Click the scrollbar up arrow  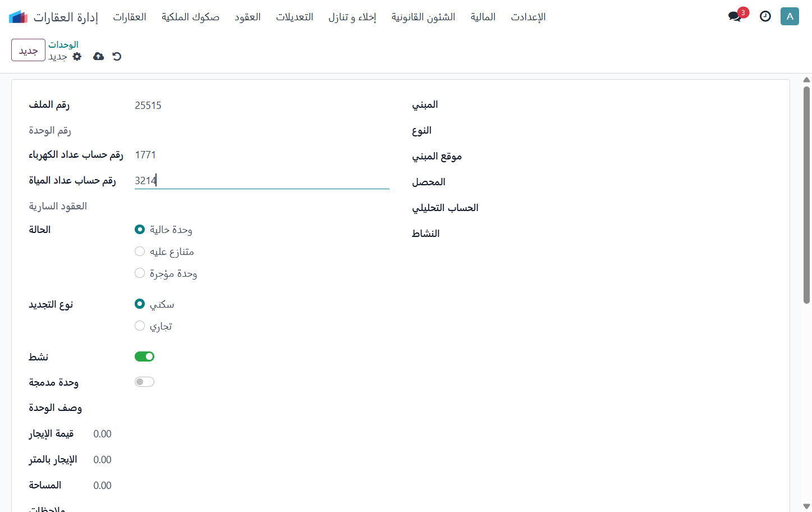point(806,80)
